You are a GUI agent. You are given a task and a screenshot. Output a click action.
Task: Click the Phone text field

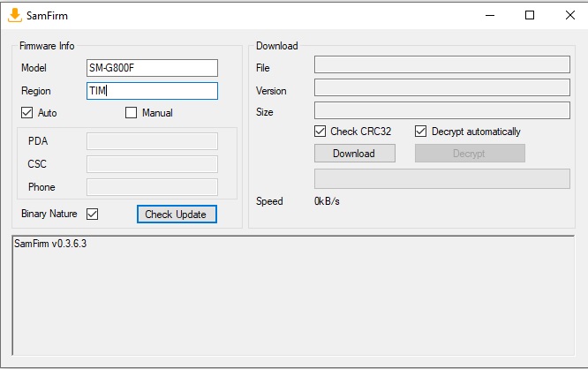[x=152, y=187]
